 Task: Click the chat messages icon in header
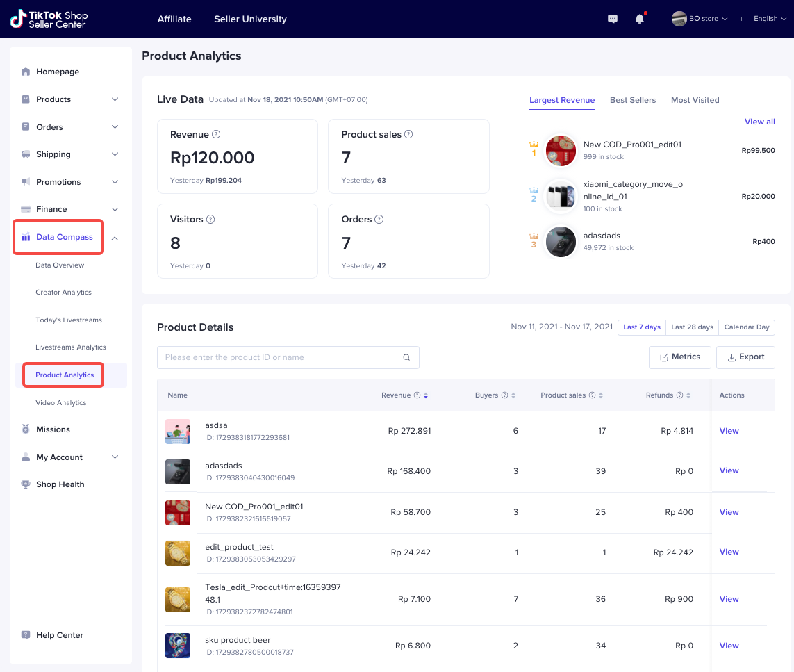point(613,19)
